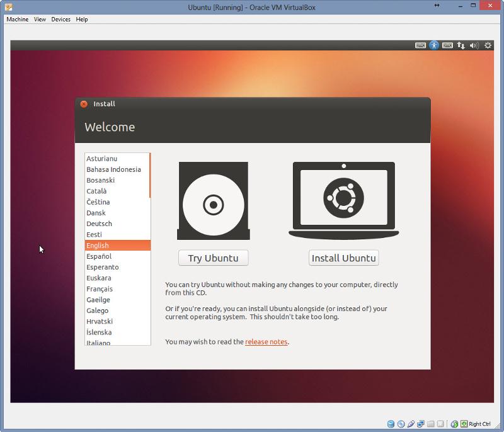Click the language list scrollbar thumb

(x=150, y=175)
